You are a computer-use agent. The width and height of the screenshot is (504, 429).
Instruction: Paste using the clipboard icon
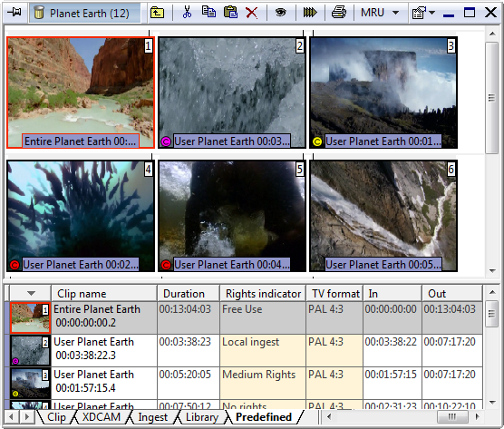pos(230,13)
